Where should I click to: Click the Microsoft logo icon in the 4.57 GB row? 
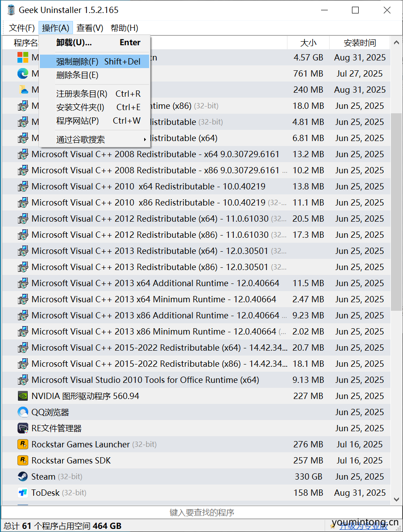pos(23,57)
